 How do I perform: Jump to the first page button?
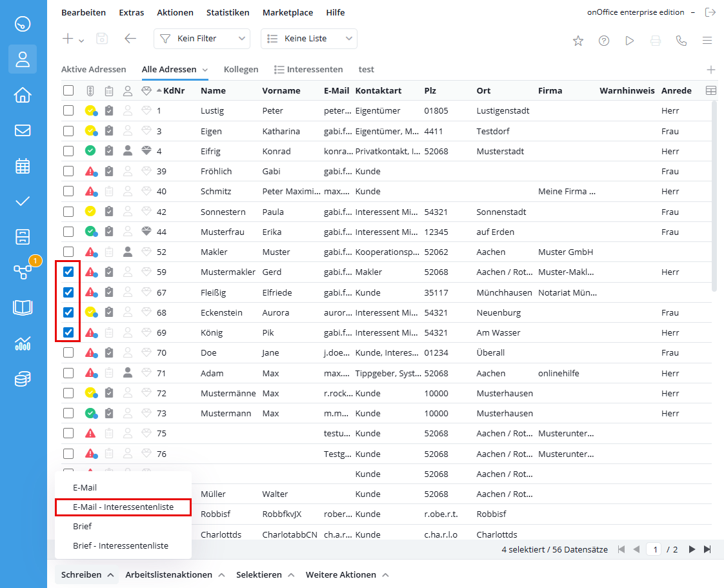[x=621, y=549]
